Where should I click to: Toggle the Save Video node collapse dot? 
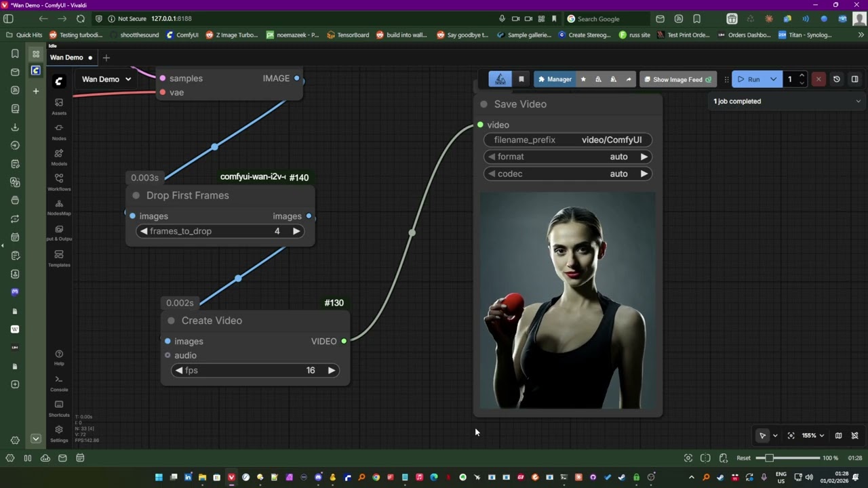tap(484, 104)
